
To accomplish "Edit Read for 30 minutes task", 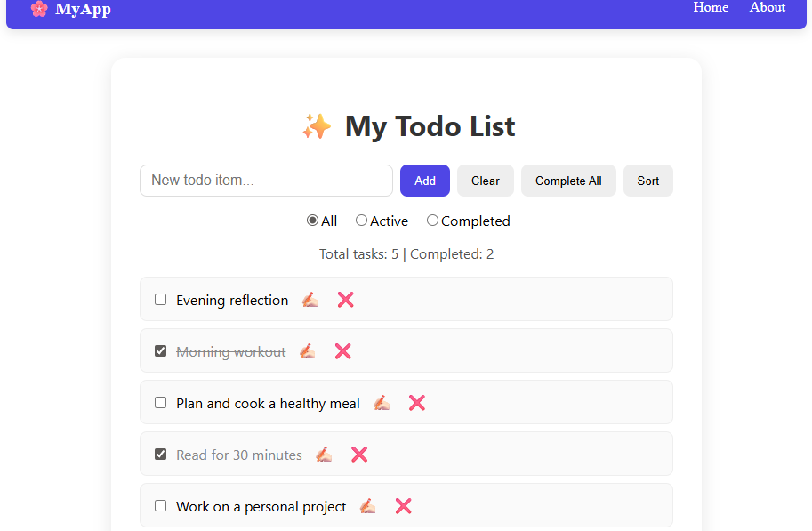I will (x=324, y=455).
